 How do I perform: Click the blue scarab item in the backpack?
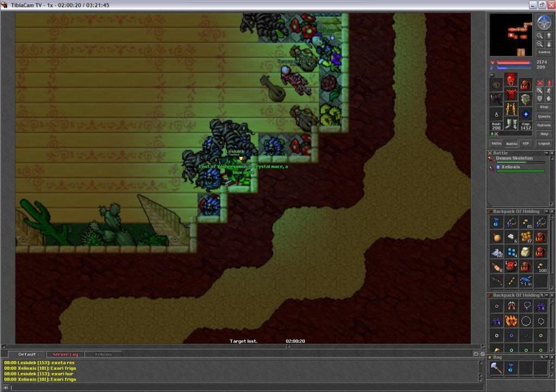(526, 282)
